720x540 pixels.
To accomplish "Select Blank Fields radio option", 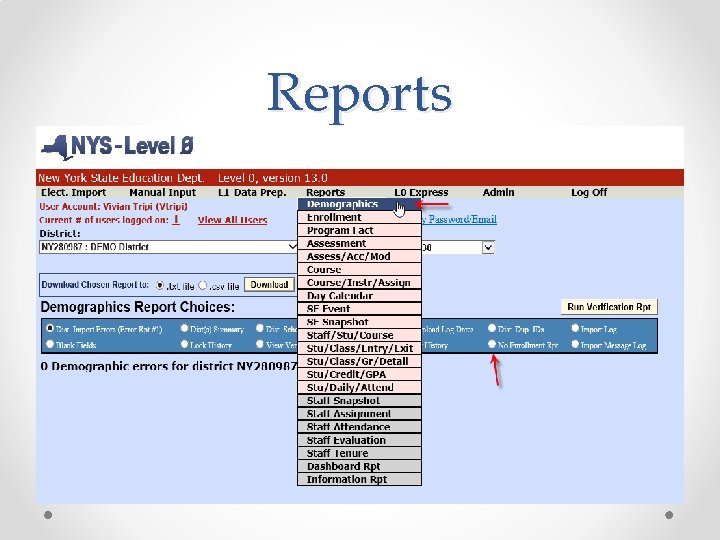I will [x=50, y=344].
